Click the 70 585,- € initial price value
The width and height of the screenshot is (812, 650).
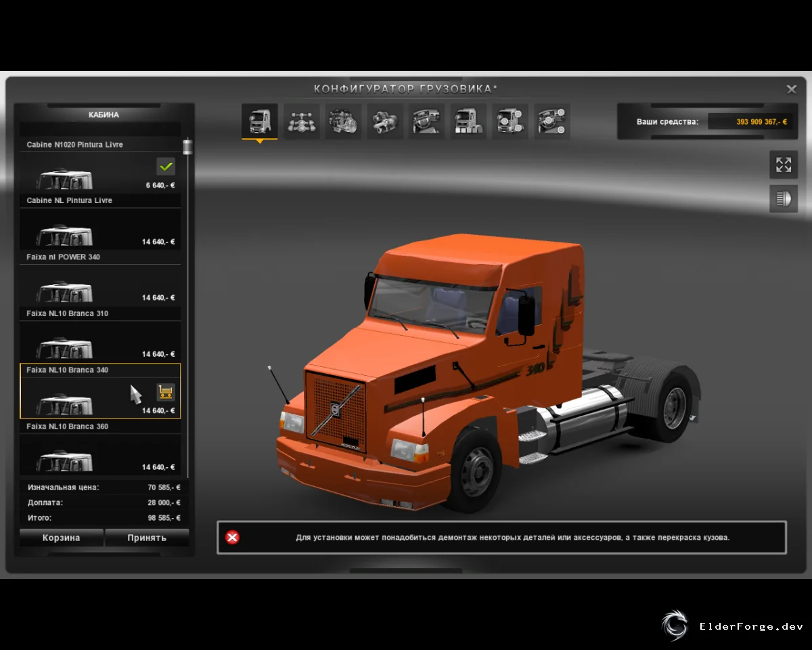click(x=164, y=487)
